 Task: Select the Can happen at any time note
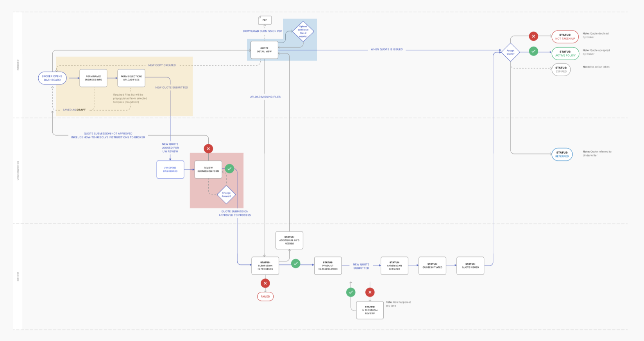pos(398,304)
